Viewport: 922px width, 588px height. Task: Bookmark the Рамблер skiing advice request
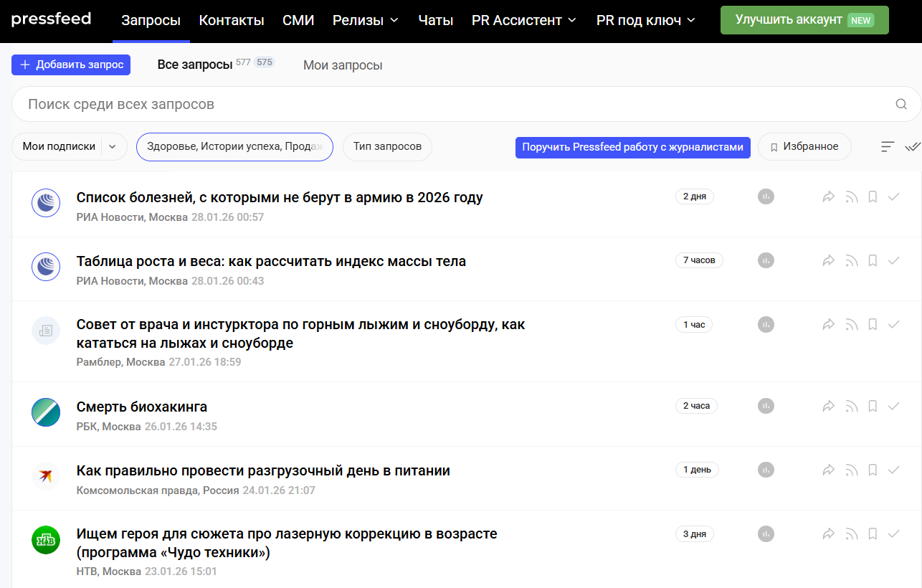873,325
